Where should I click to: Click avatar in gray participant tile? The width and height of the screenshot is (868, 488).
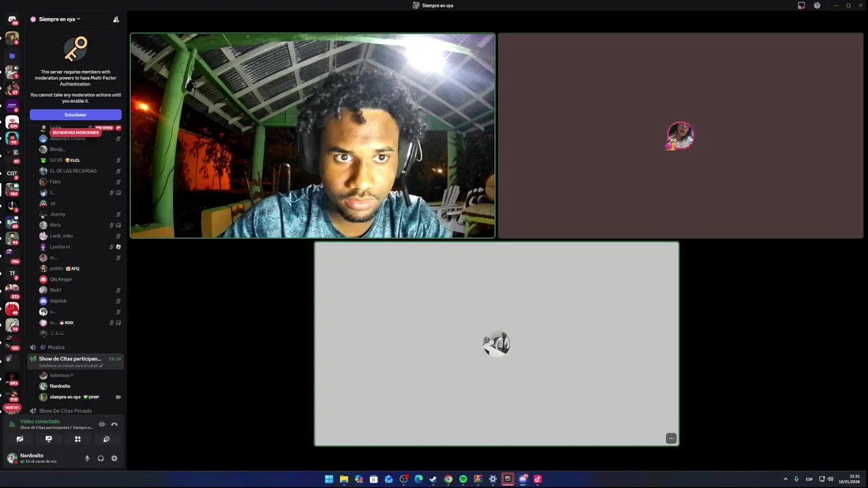point(496,344)
